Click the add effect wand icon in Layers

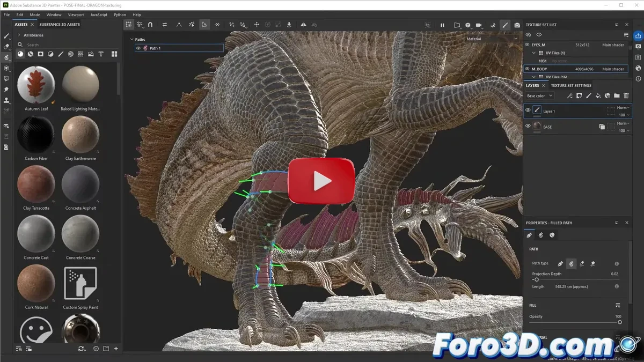[569, 95]
